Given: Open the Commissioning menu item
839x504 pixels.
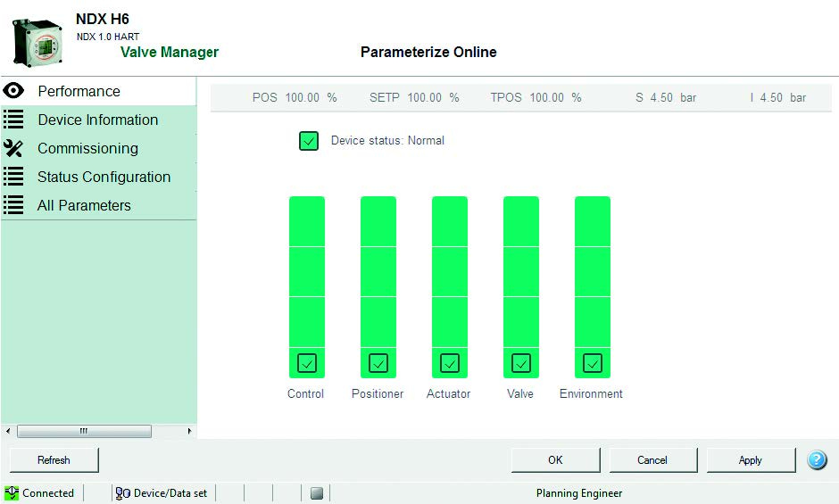Looking at the screenshot, I should (87, 148).
